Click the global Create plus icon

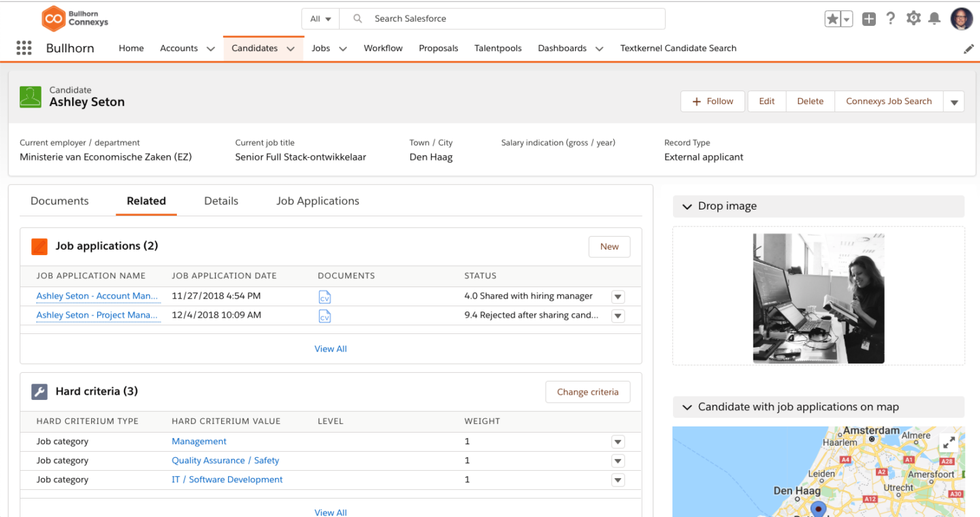[x=868, y=19]
